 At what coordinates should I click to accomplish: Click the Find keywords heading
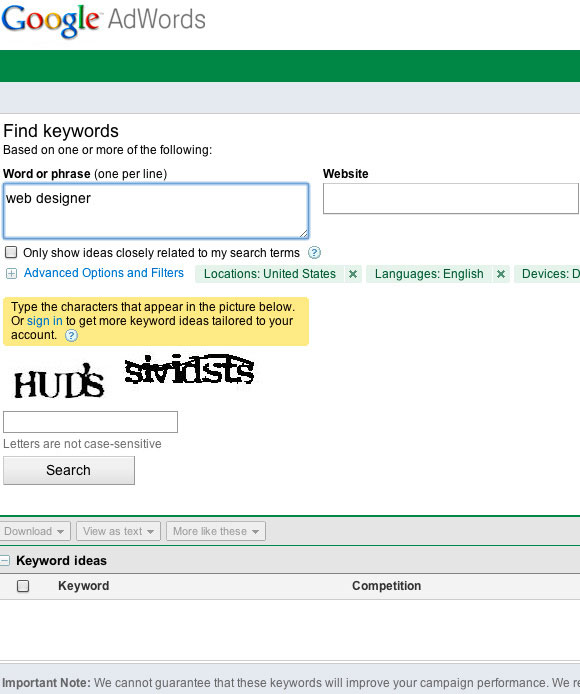click(x=61, y=131)
